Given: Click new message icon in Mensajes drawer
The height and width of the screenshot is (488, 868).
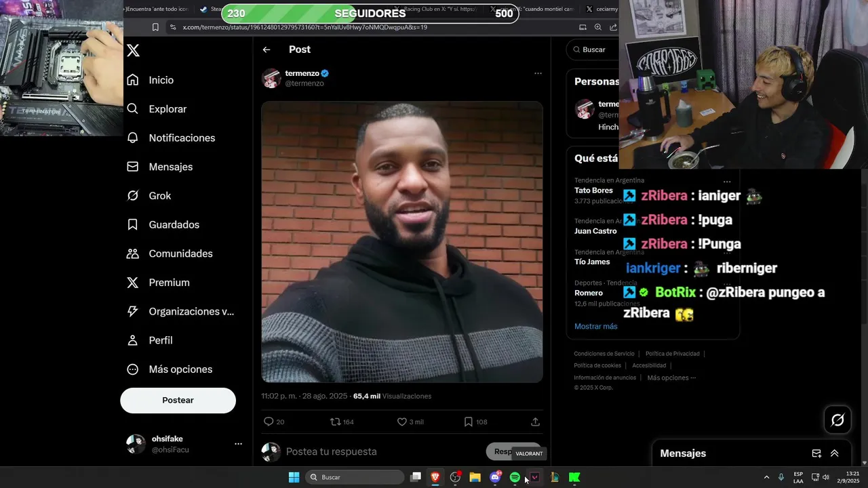Looking at the screenshot, I should 816,453.
